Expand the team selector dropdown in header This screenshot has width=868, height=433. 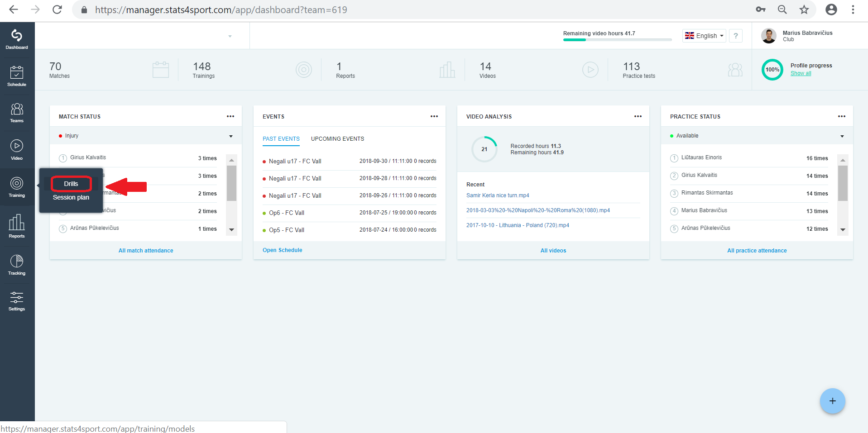point(230,36)
